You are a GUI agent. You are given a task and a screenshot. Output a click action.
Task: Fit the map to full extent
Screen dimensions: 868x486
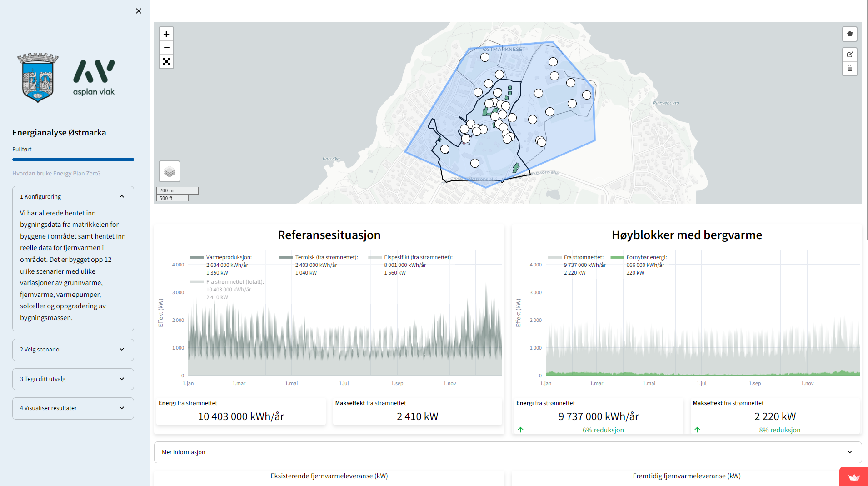tap(166, 61)
